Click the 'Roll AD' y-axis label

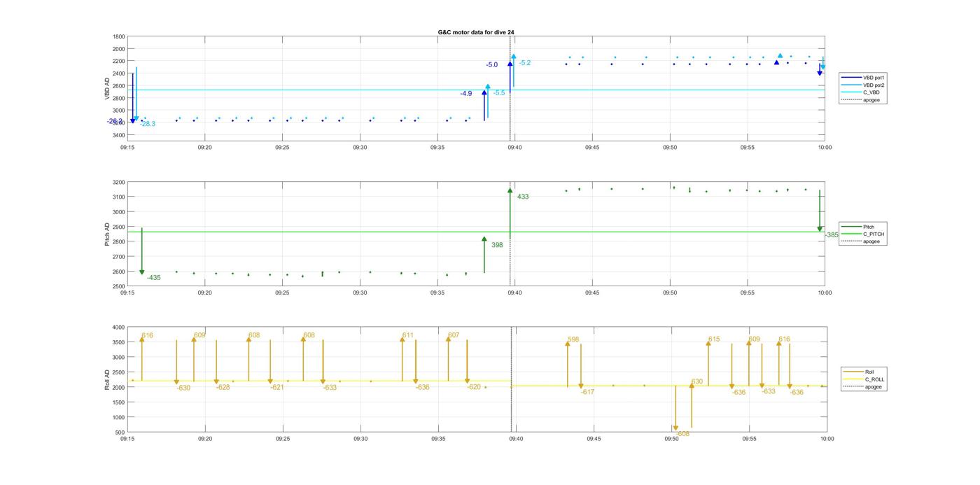pyautogui.click(x=108, y=380)
